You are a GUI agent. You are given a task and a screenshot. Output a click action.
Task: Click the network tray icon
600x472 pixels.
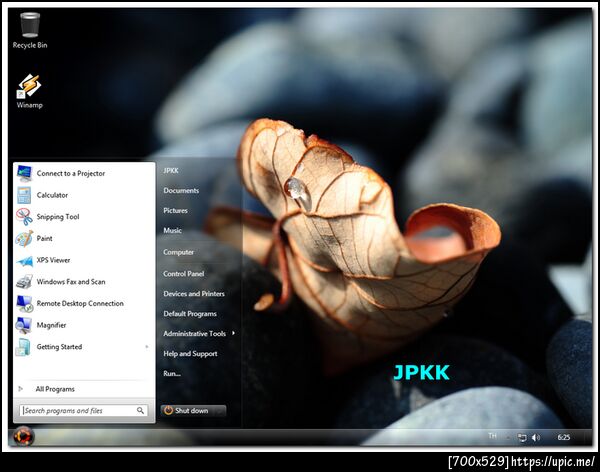[522, 438]
